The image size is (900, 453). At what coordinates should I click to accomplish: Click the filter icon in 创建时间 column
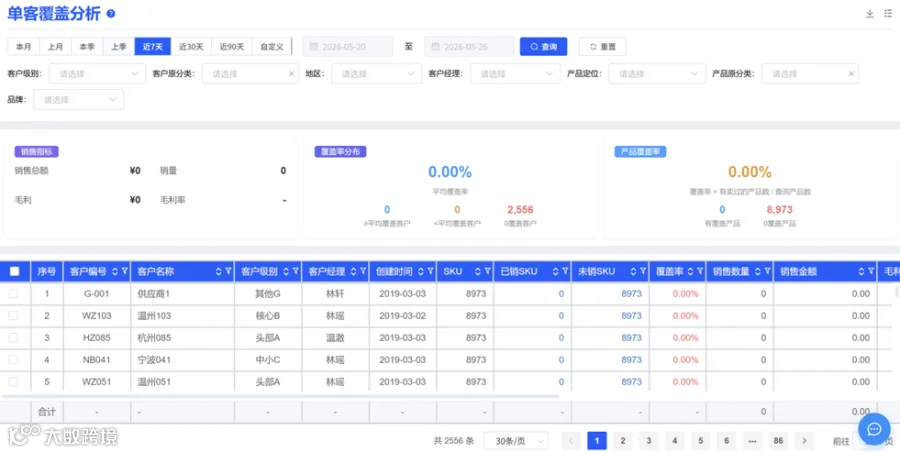[x=430, y=272]
